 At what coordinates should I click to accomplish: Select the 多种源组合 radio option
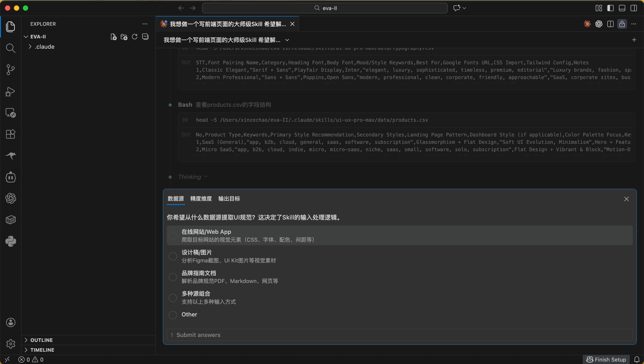(x=173, y=298)
